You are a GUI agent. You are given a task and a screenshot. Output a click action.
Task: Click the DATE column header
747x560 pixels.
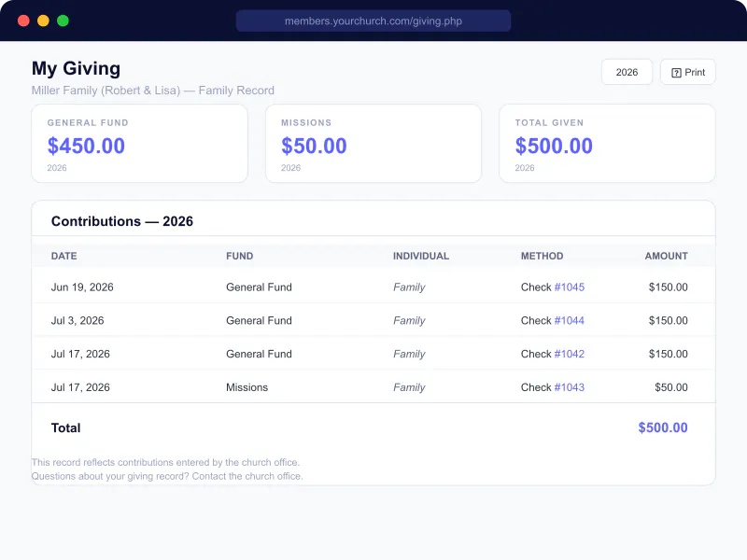coord(63,256)
